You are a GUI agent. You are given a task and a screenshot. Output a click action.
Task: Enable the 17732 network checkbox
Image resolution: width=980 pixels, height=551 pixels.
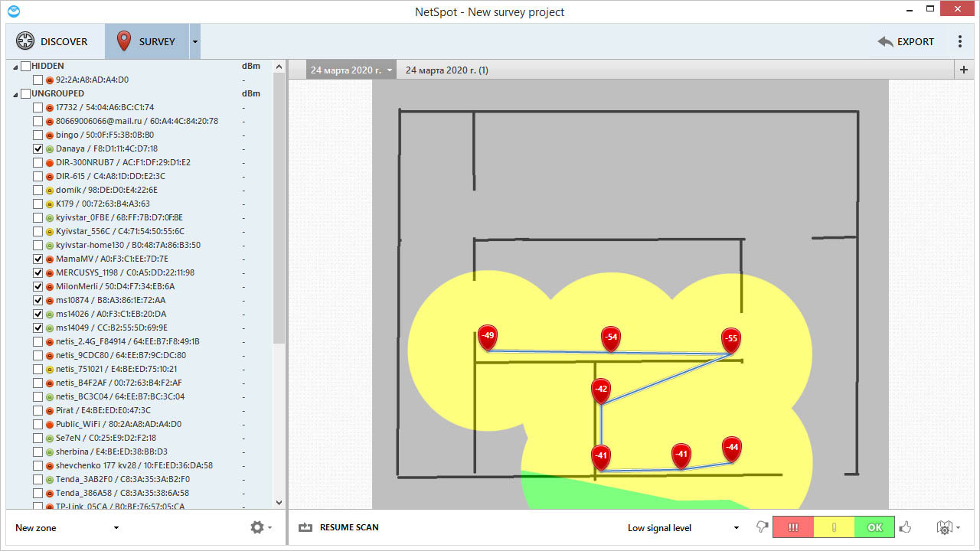point(38,107)
